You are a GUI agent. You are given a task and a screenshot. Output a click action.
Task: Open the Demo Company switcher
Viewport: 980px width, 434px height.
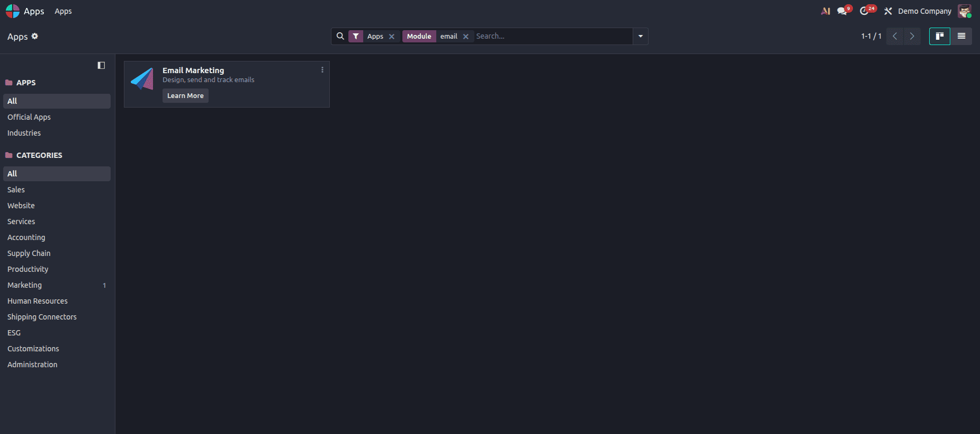pos(924,11)
